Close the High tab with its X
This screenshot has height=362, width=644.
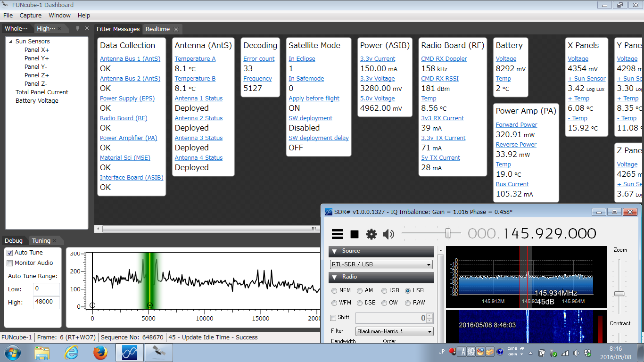click(59, 29)
